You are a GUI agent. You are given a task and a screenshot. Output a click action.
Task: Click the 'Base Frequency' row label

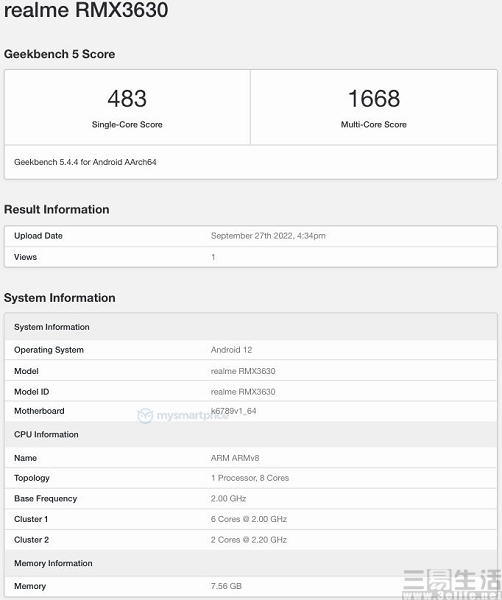pos(46,499)
